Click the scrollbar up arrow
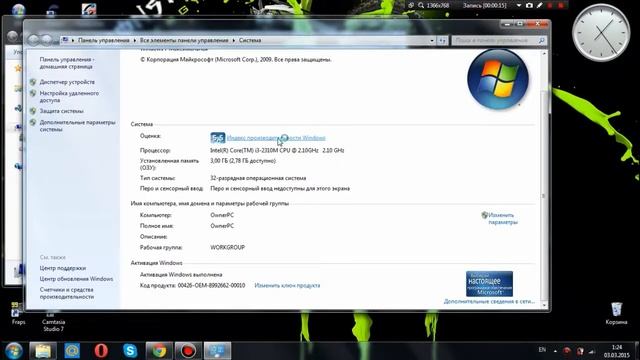This screenshot has height=360, width=640. (x=544, y=53)
